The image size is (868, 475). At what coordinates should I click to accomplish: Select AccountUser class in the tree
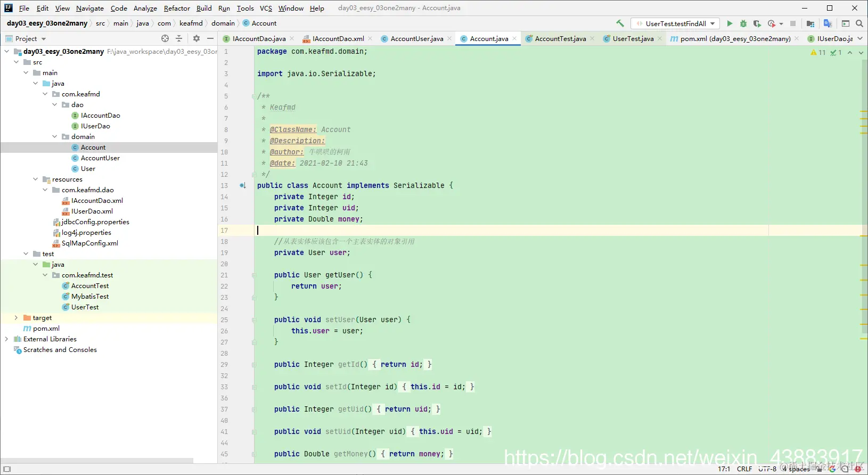click(100, 158)
